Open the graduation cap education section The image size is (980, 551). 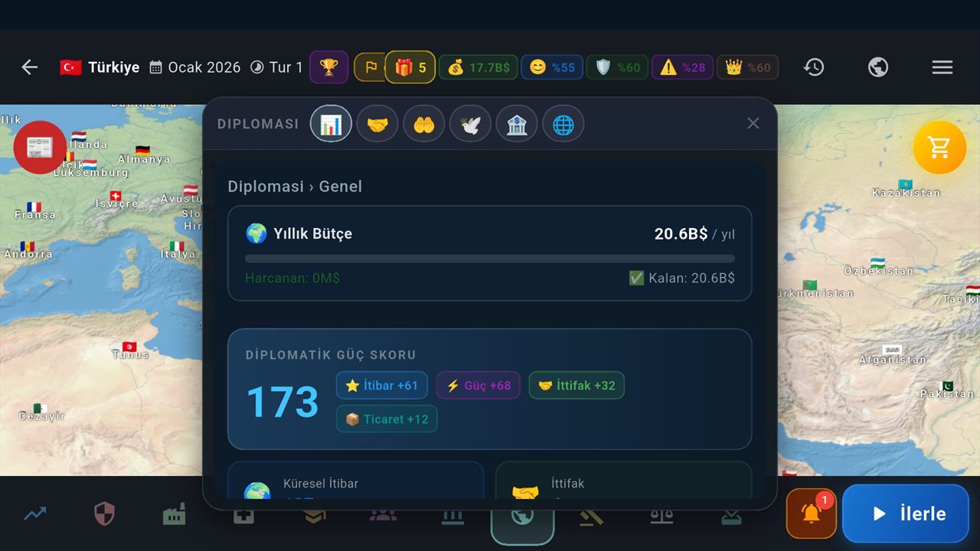click(x=313, y=516)
